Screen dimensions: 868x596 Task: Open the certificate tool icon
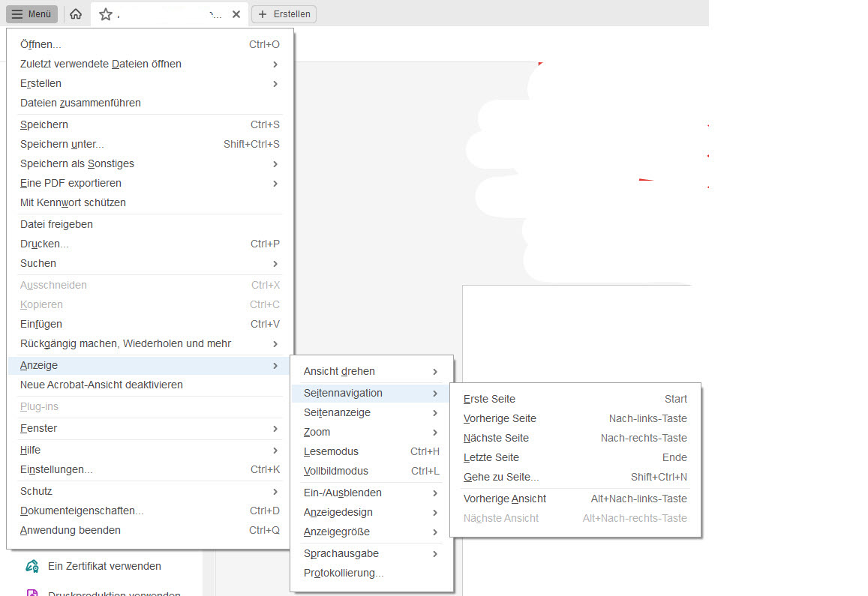point(32,566)
